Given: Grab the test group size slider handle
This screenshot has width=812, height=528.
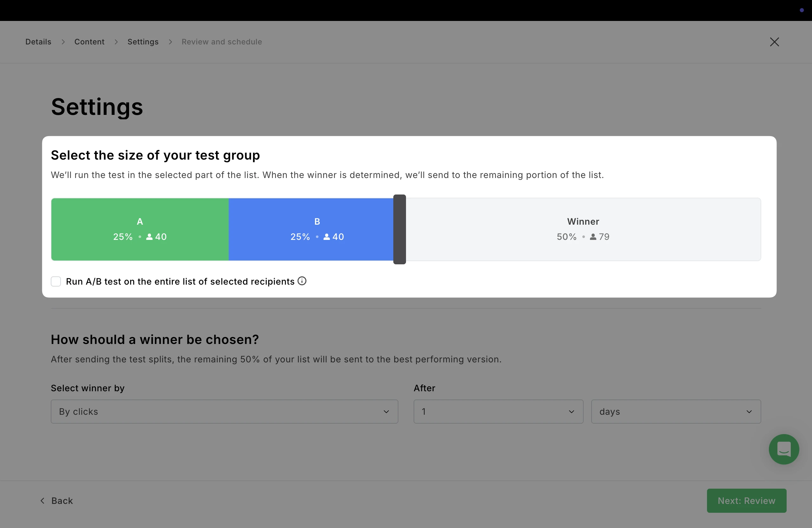Looking at the screenshot, I should point(400,229).
